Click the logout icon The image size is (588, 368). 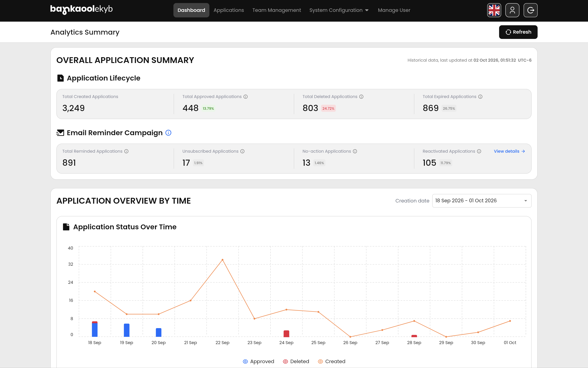tap(531, 10)
